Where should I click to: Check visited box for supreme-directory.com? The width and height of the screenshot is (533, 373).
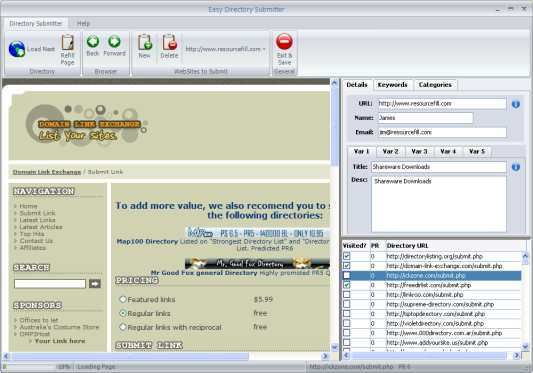click(346, 304)
